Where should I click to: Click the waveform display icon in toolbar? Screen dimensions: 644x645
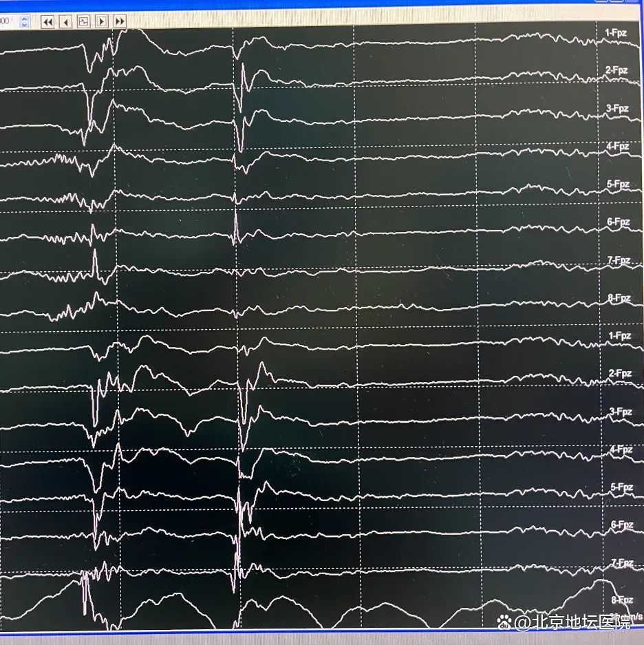[x=84, y=22]
